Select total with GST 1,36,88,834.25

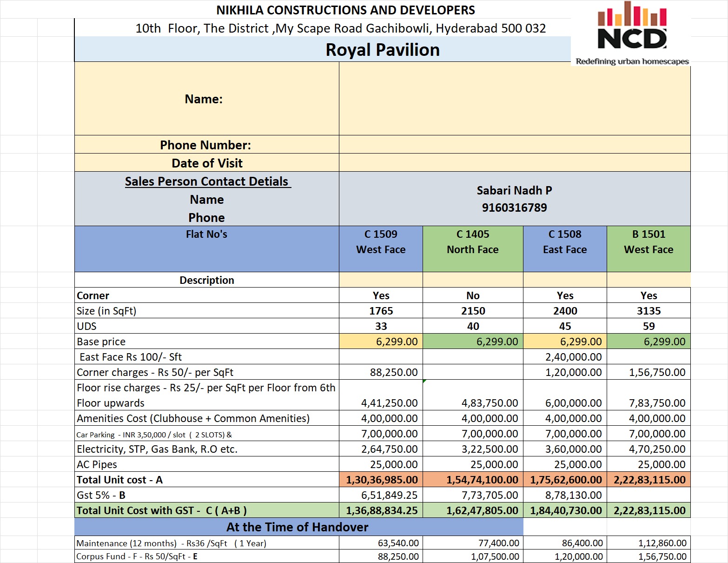click(x=381, y=510)
